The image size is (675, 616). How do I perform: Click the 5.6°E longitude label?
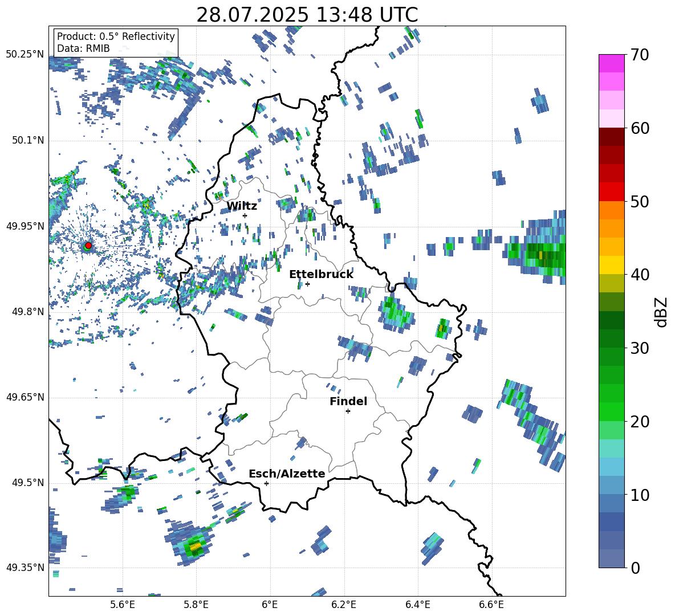click(x=123, y=605)
